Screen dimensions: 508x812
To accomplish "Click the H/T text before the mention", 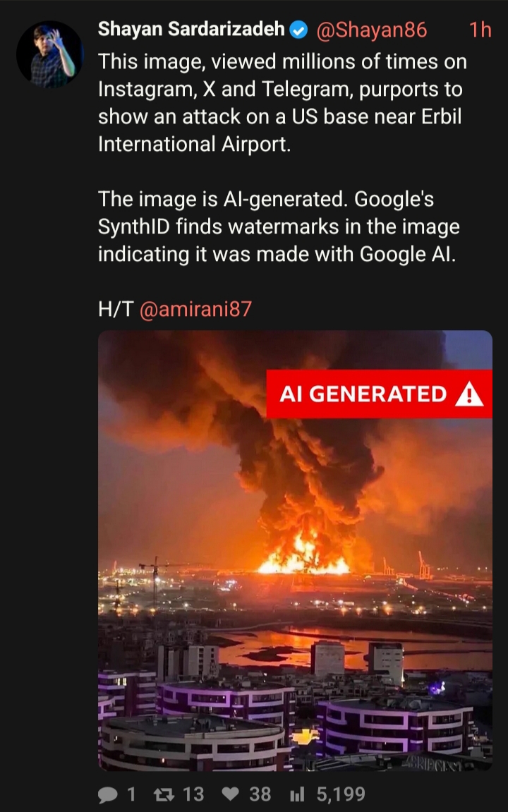I will coord(116,309).
